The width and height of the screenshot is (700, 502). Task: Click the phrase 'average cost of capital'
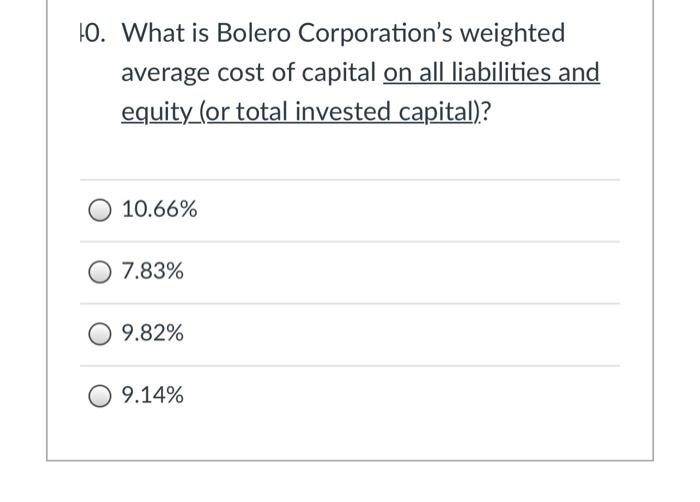click(249, 73)
